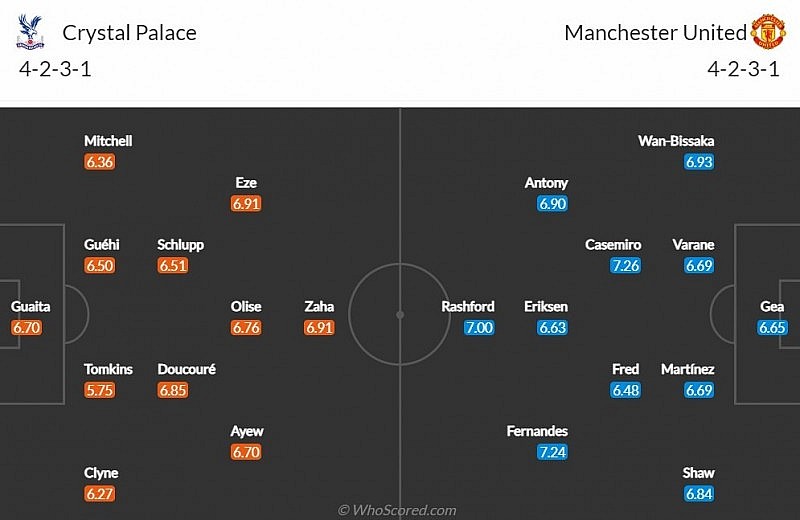800x520 pixels.
Task: Select Rashford's 7.00 rating badge
Action: click(479, 327)
